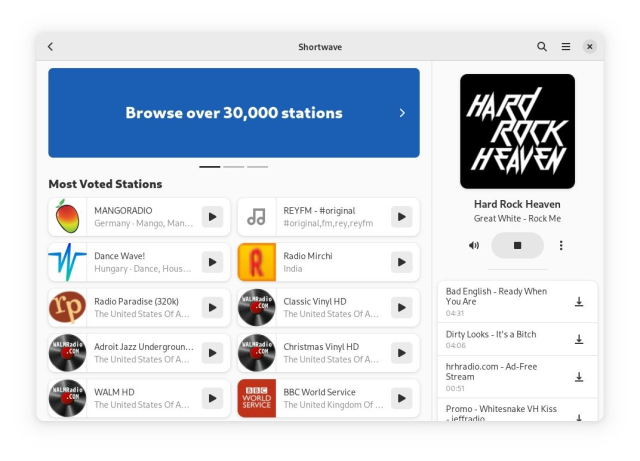Close the Shortwave window
The height and width of the screenshot is (461, 640).
coord(589,47)
